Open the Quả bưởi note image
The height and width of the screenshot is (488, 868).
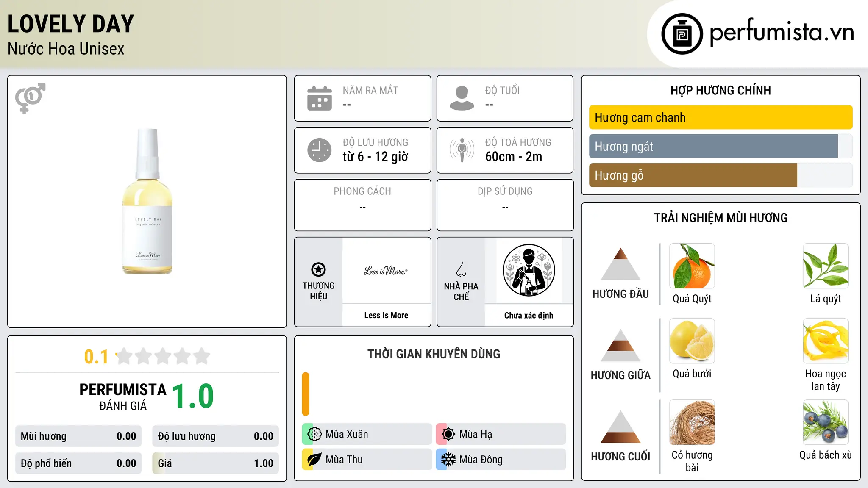(x=692, y=341)
